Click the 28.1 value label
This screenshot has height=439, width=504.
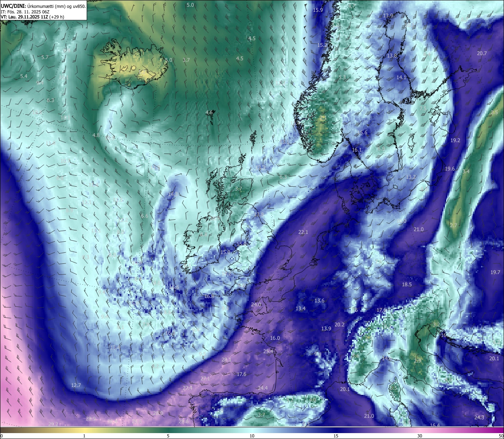click(x=226, y=359)
